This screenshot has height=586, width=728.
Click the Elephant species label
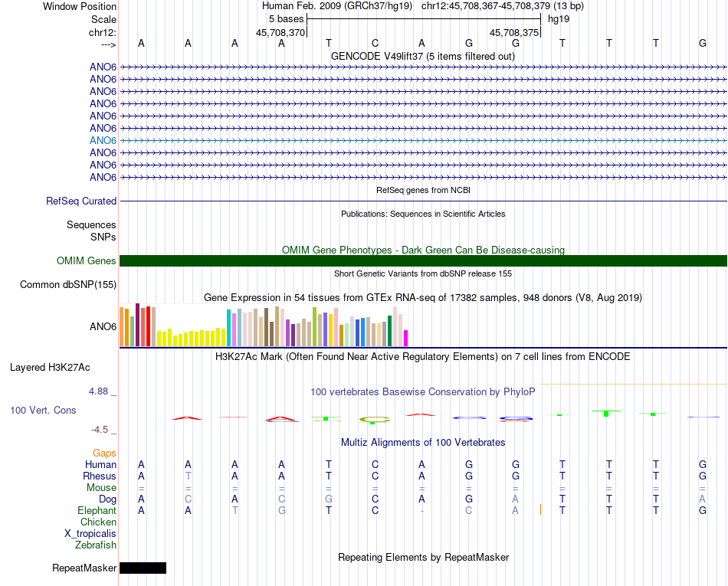[97, 510]
